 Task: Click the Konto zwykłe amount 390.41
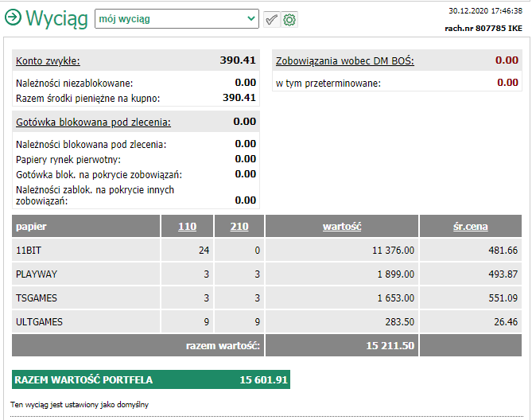click(238, 60)
